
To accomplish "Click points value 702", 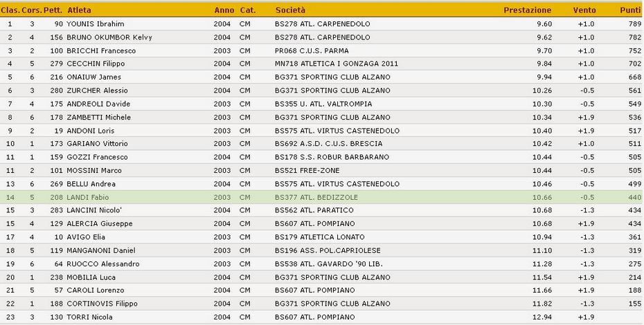I will (635, 64).
